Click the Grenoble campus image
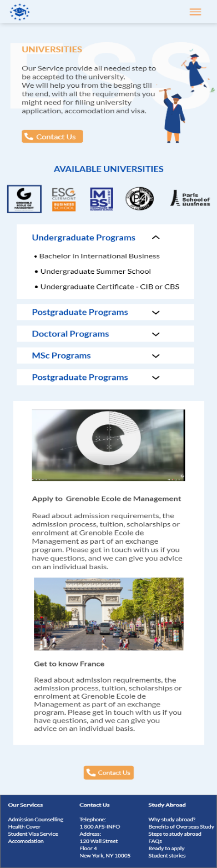Screen dimensions: 217x868 pos(108,445)
